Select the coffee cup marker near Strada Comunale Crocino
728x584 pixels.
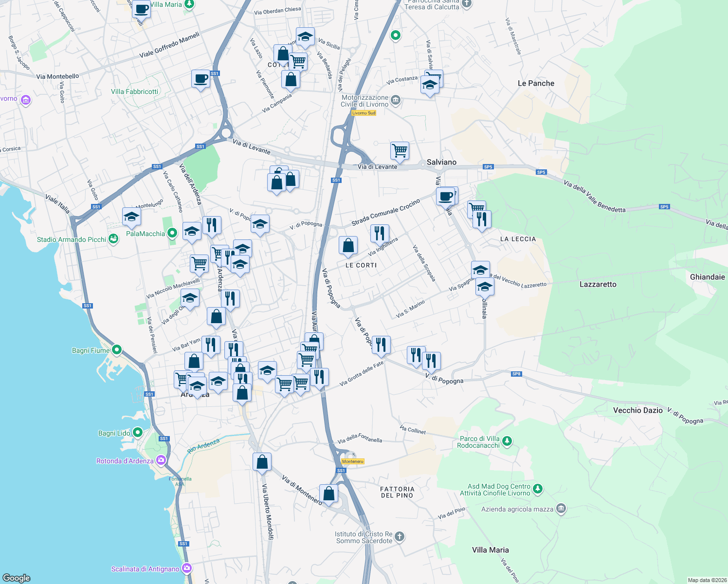(446, 196)
